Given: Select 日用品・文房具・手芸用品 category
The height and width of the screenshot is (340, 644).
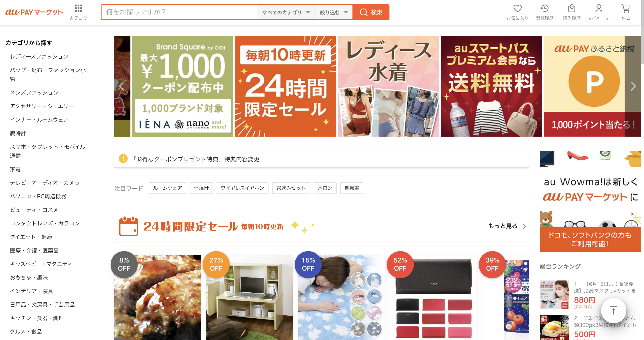Looking at the screenshot, I should [42, 305].
